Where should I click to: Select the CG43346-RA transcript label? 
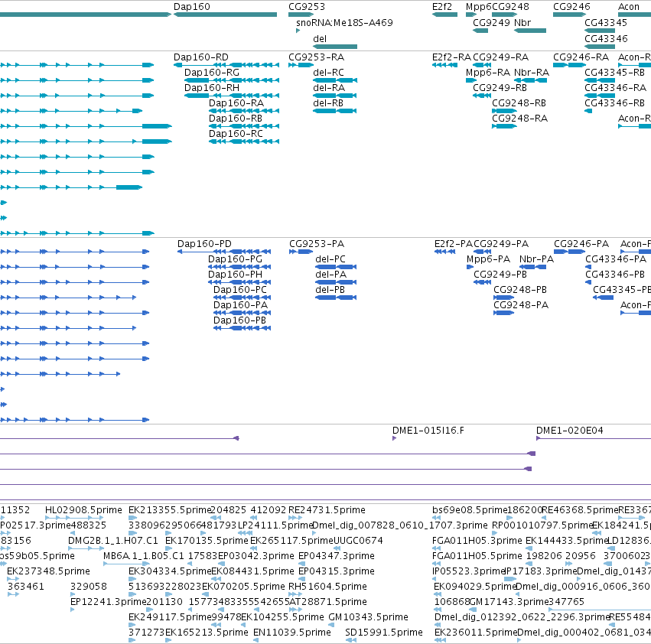pyautogui.click(x=615, y=88)
